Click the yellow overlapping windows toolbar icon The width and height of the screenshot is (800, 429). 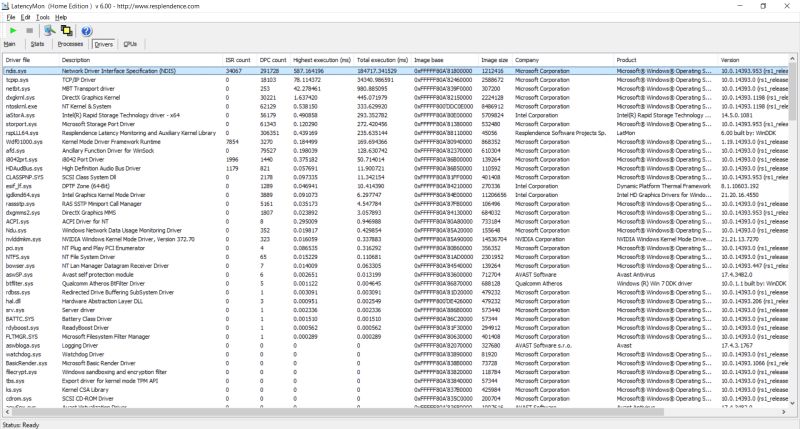pos(67,31)
